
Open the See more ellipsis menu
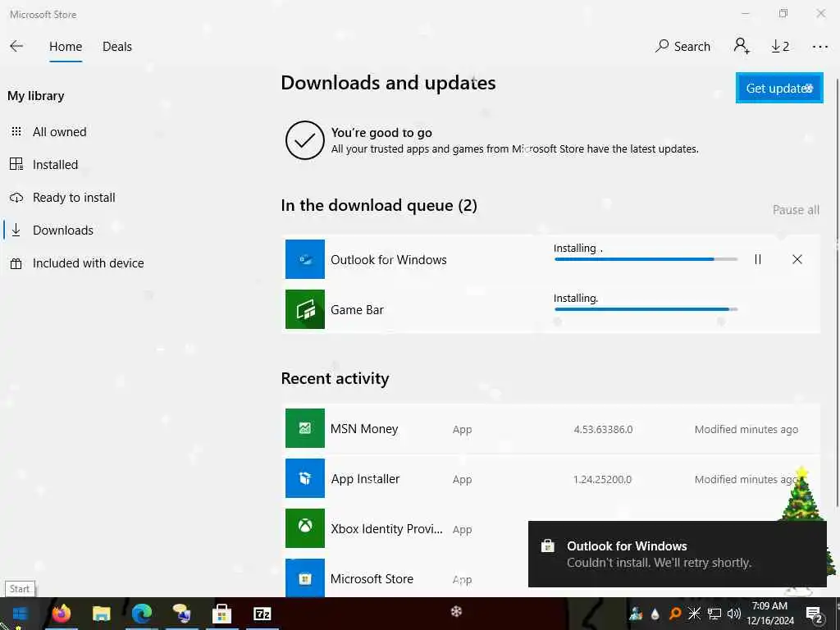819,47
